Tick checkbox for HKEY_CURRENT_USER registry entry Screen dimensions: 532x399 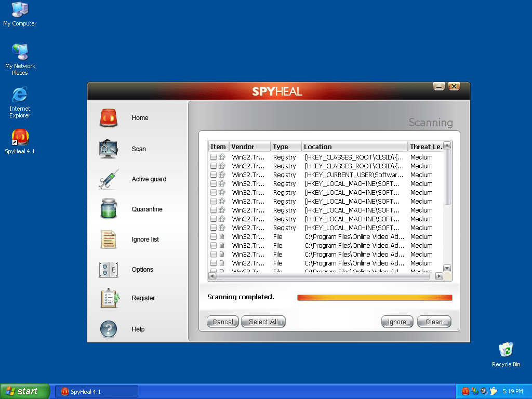coord(214,175)
